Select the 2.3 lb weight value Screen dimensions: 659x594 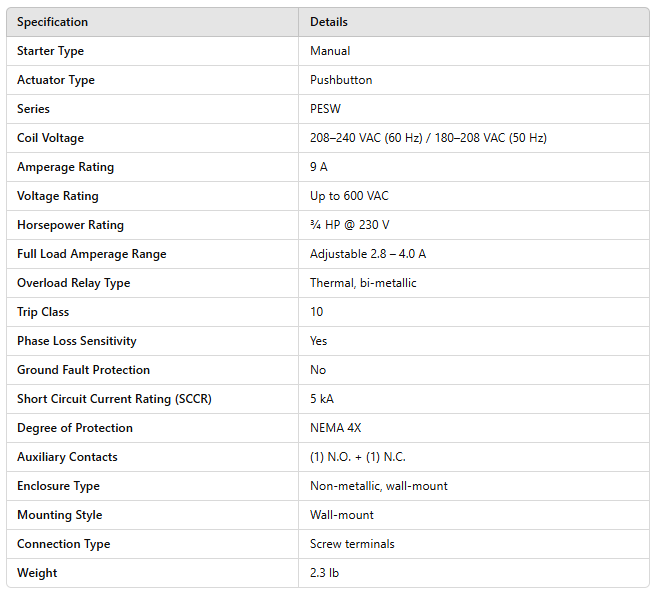324,573
